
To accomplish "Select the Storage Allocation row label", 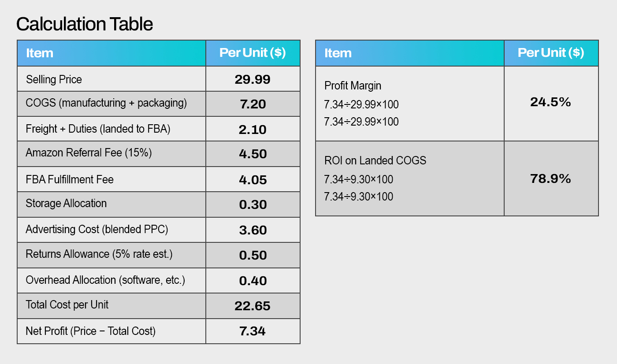I will coord(66,203).
